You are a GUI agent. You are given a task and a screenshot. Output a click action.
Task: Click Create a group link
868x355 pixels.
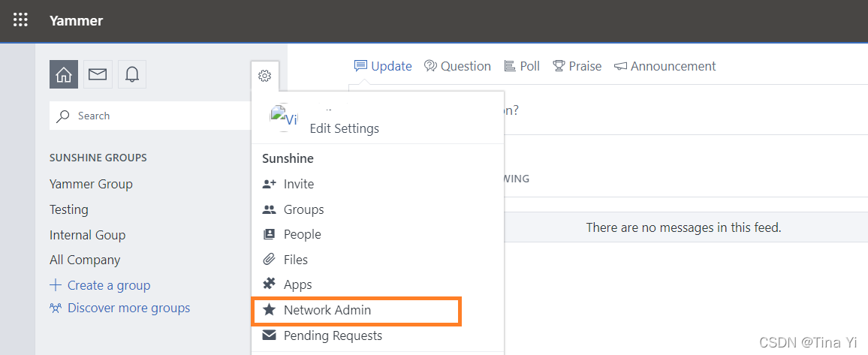(x=108, y=285)
